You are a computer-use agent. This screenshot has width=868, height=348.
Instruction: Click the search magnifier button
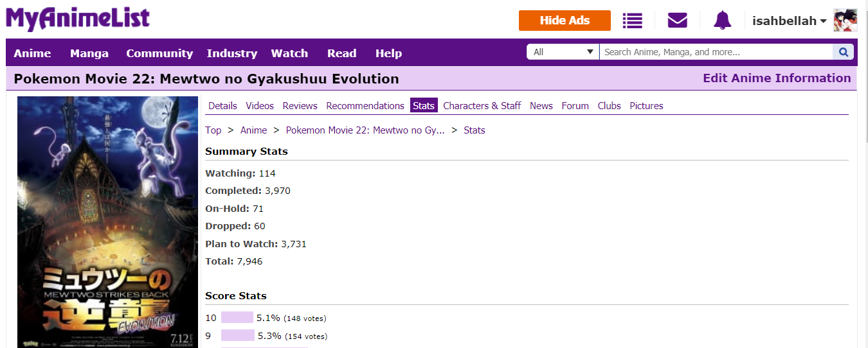[x=844, y=52]
